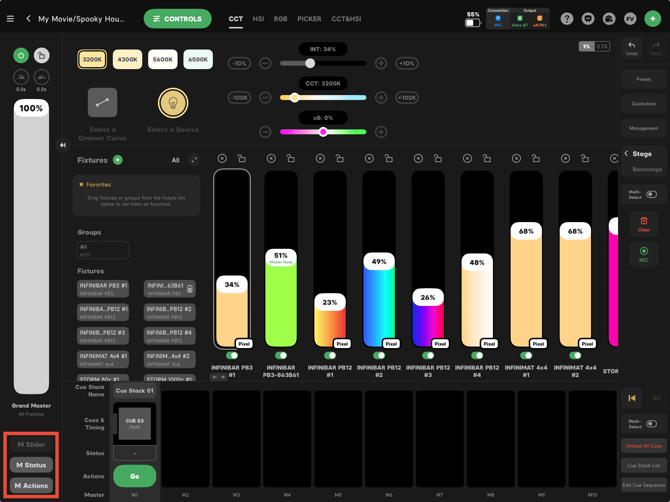This screenshot has height=502, width=670.
Task: Switch to the CCT&HSI tab
Action: [x=346, y=19]
